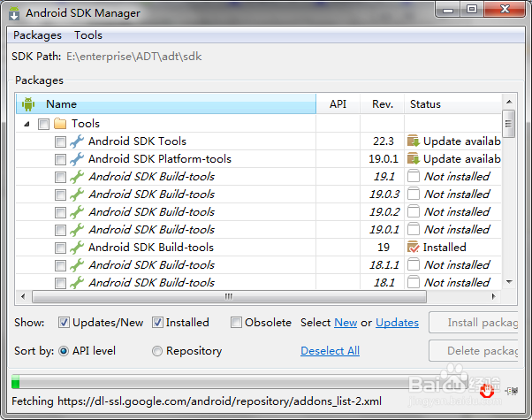
Task: Click the Name column header
Action: point(166,104)
